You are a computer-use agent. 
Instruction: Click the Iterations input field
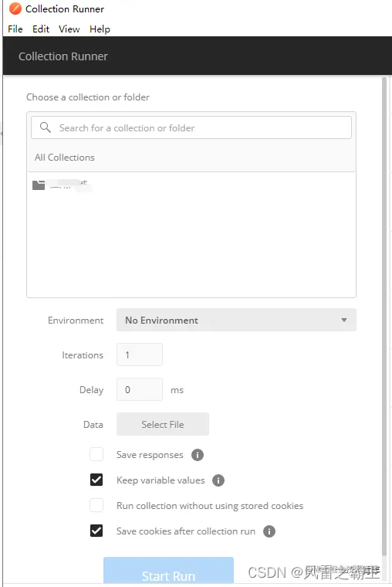pyautogui.click(x=140, y=355)
